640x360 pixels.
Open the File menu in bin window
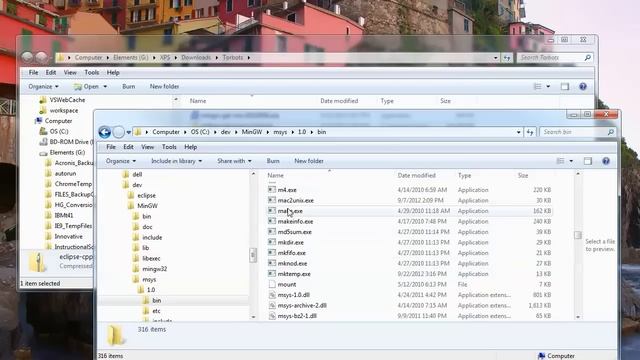pyautogui.click(x=111, y=147)
